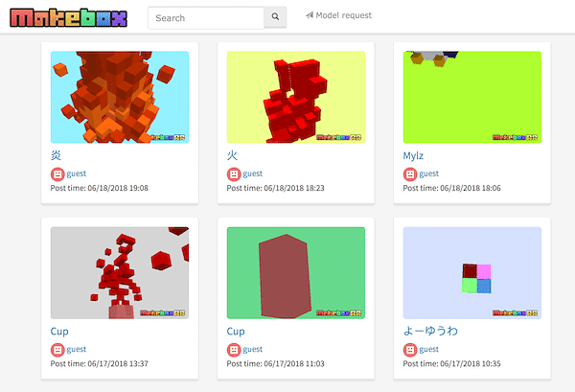Open the 炎 model thumbnail
This screenshot has height=392, width=575.
pos(119,97)
